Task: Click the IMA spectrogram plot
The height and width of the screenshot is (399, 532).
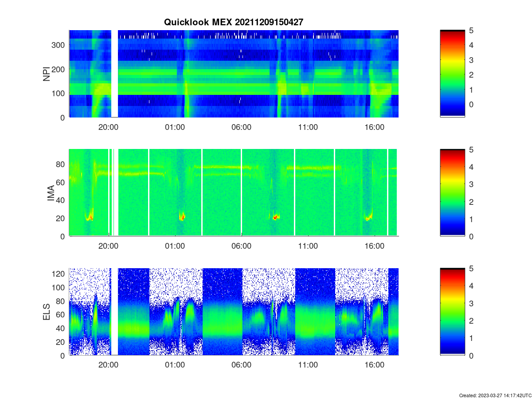Action: [234, 192]
